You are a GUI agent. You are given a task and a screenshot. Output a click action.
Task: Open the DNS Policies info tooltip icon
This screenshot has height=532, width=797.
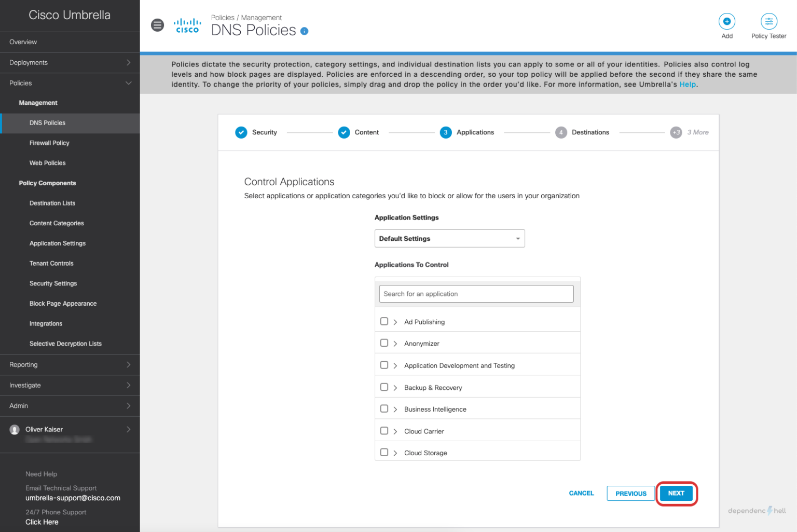click(x=305, y=31)
